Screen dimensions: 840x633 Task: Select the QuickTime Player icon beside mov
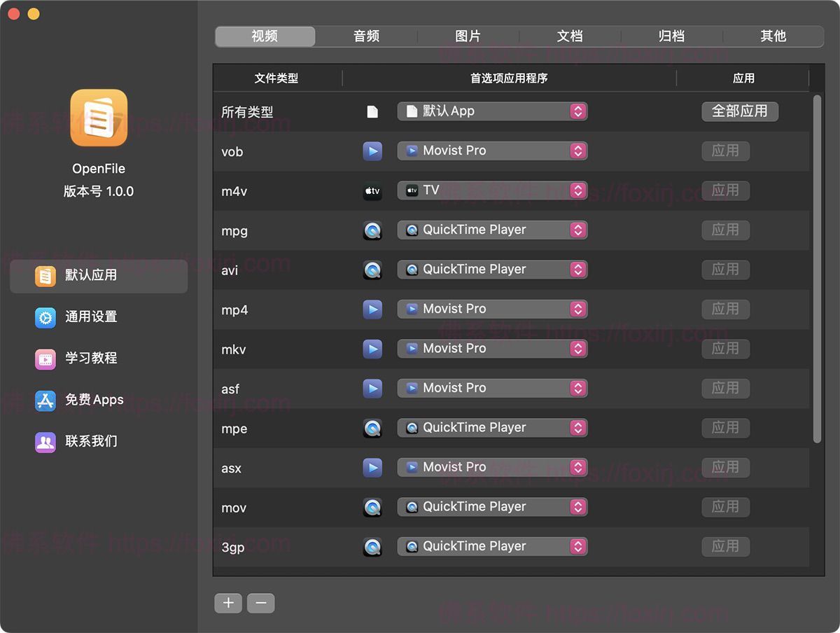[x=372, y=506]
